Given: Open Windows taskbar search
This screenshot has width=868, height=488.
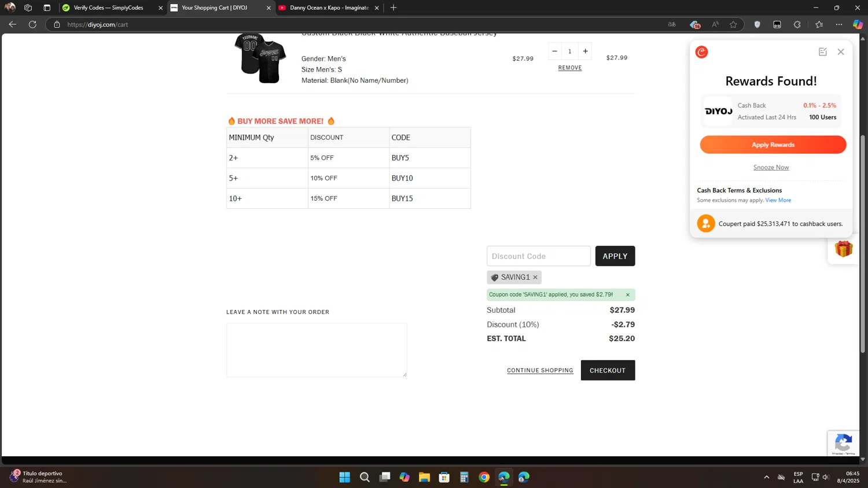Looking at the screenshot, I should coord(365,477).
